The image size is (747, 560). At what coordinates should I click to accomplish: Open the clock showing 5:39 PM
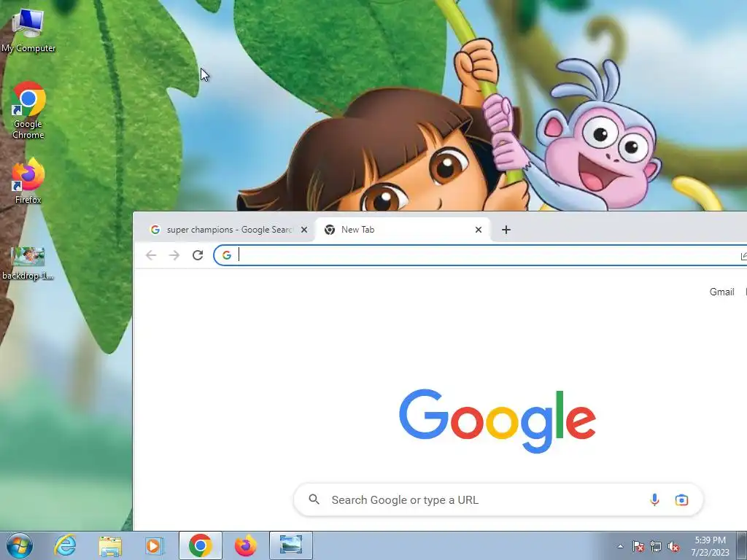click(x=710, y=546)
